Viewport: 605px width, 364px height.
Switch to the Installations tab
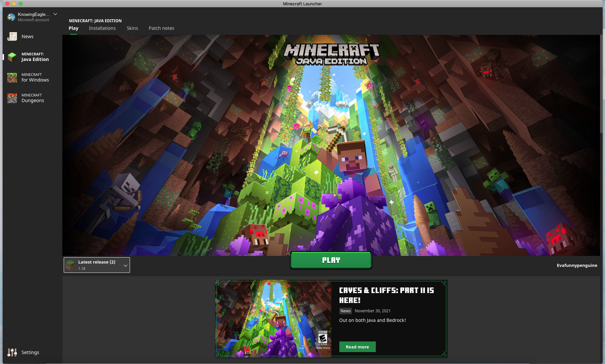(x=102, y=28)
